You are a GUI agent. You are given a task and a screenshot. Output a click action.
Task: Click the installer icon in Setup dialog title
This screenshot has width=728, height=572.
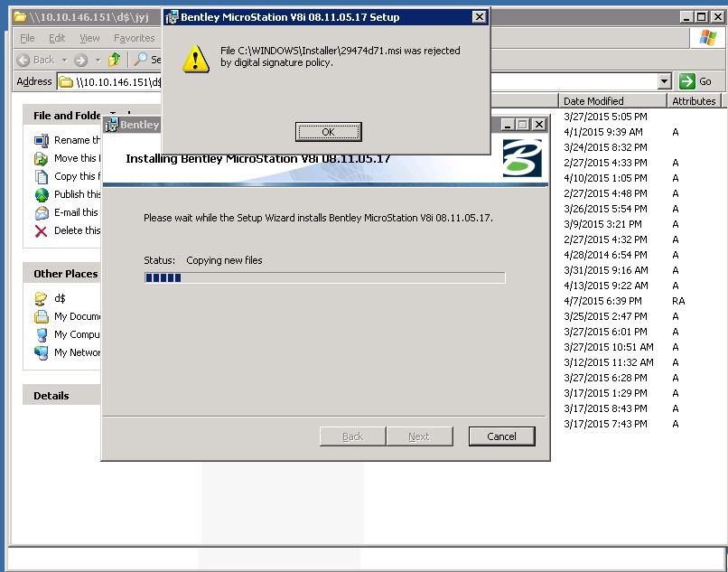[172, 18]
